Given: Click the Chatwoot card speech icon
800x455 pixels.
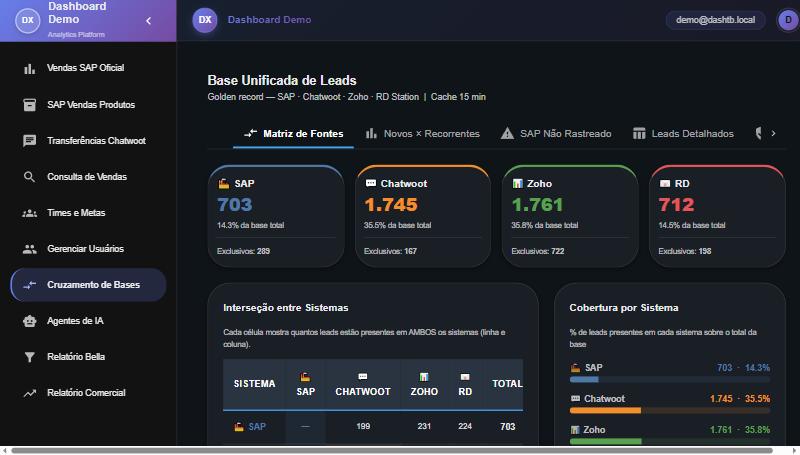Looking at the screenshot, I should click(x=371, y=183).
